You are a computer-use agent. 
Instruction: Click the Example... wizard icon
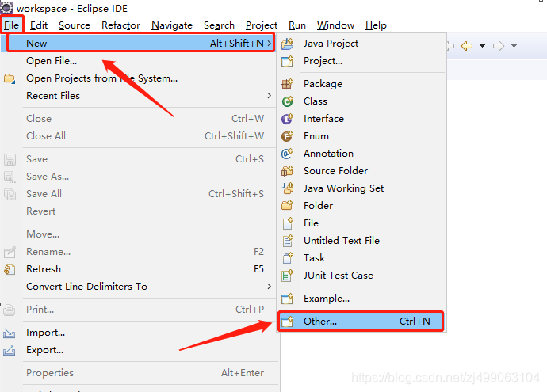(x=288, y=299)
